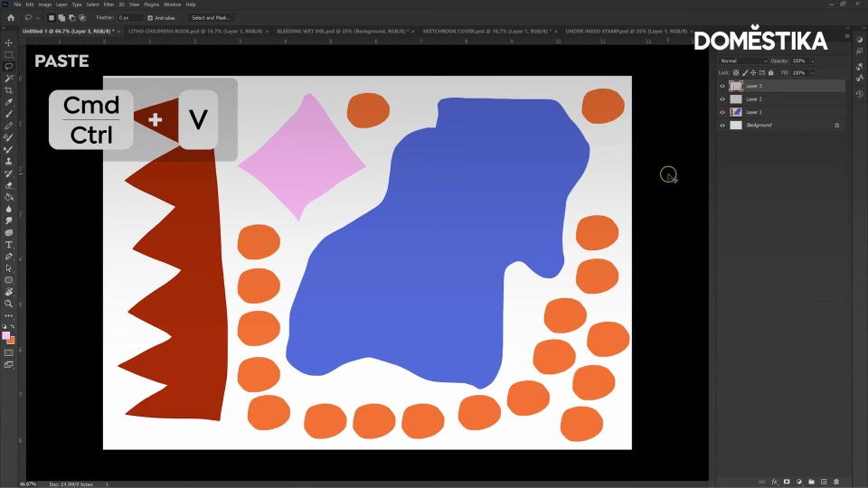Hide the Background layer visibility

pyautogui.click(x=722, y=126)
